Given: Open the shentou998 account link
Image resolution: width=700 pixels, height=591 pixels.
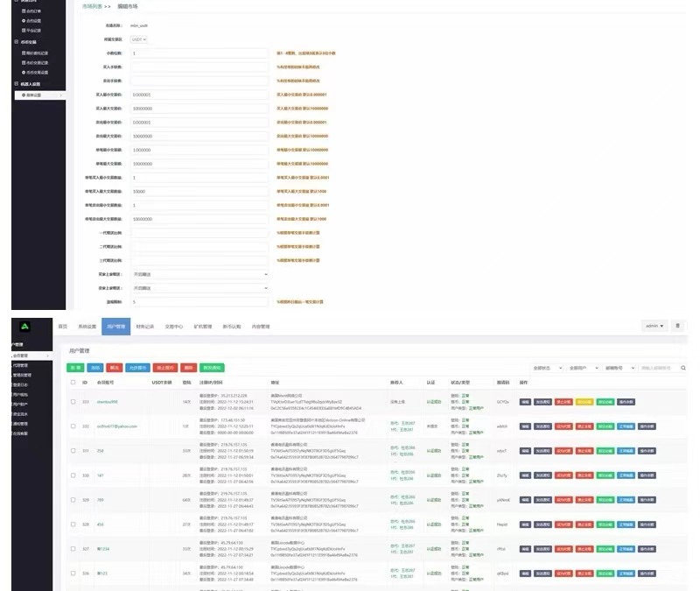Looking at the screenshot, I should pyautogui.click(x=107, y=402).
